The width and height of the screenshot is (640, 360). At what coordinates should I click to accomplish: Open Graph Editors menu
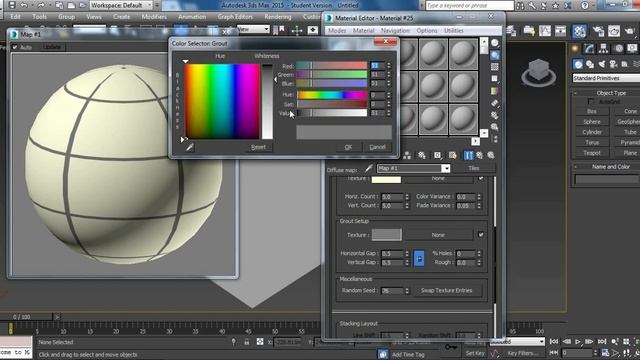235,17
